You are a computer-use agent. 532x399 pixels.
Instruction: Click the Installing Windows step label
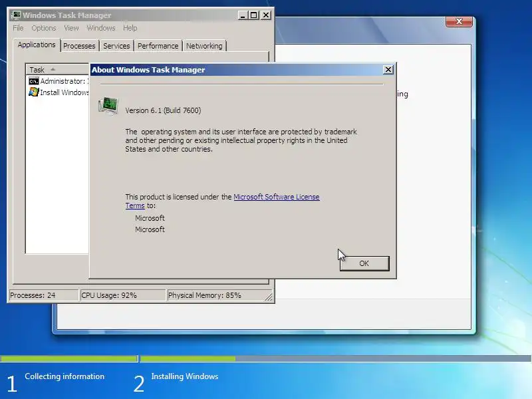point(185,376)
